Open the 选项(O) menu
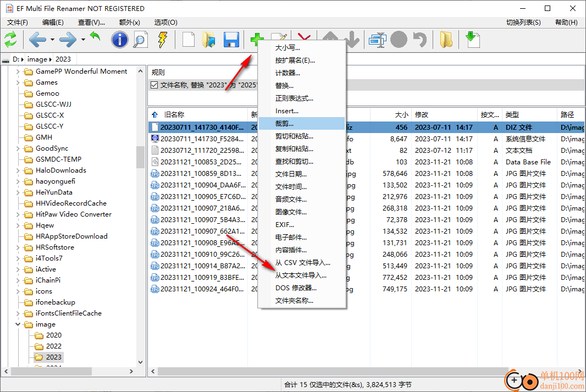 [166, 23]
